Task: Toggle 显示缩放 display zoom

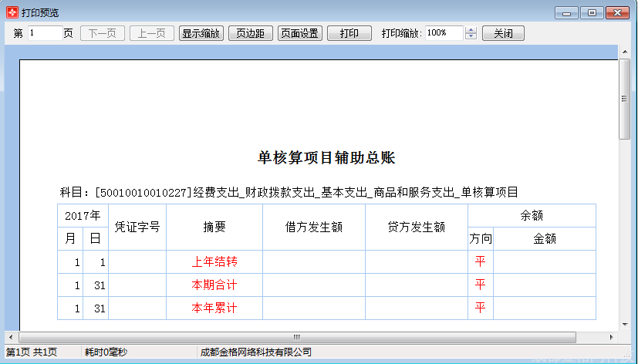Action: [x=201, y=33]
